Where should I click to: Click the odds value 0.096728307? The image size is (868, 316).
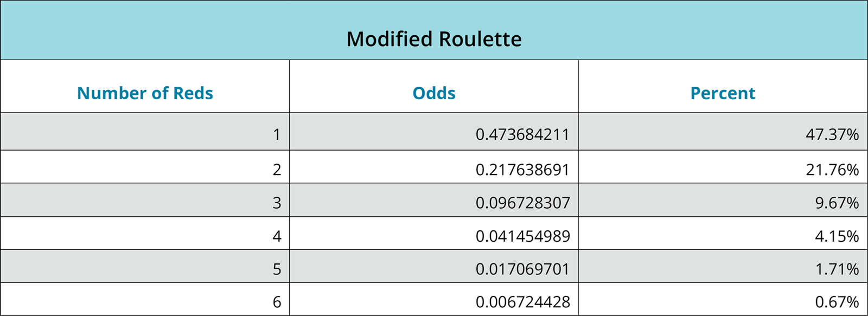click(522, 203)
